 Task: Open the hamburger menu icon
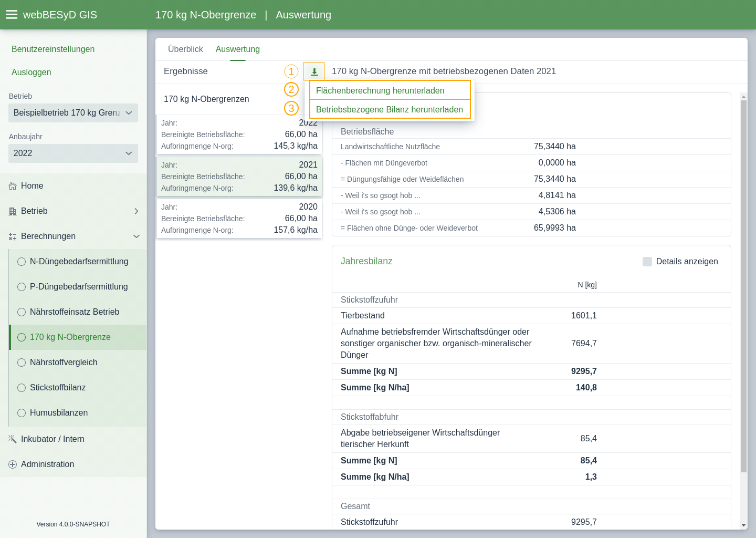12,15
